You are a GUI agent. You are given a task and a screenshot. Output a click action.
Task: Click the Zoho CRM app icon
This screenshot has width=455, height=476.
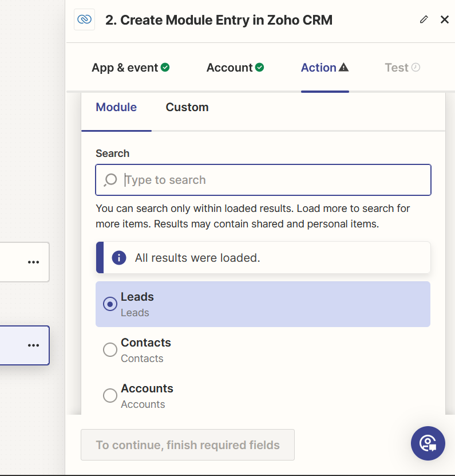[x=84, y=20]
